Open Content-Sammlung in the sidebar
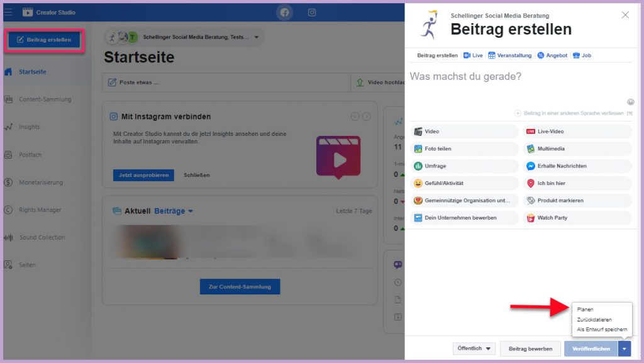The image size is (644, 363). click(x=45, y=99)
